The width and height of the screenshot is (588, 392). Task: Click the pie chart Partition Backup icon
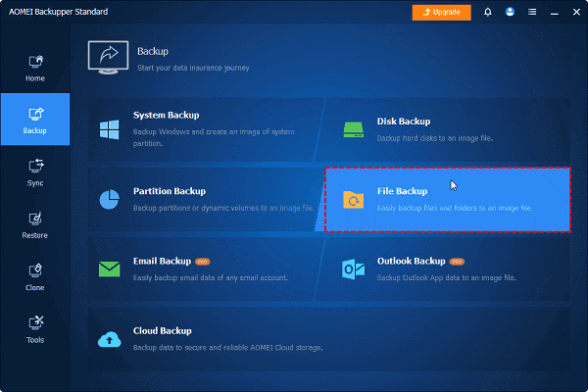coord(109,199)
